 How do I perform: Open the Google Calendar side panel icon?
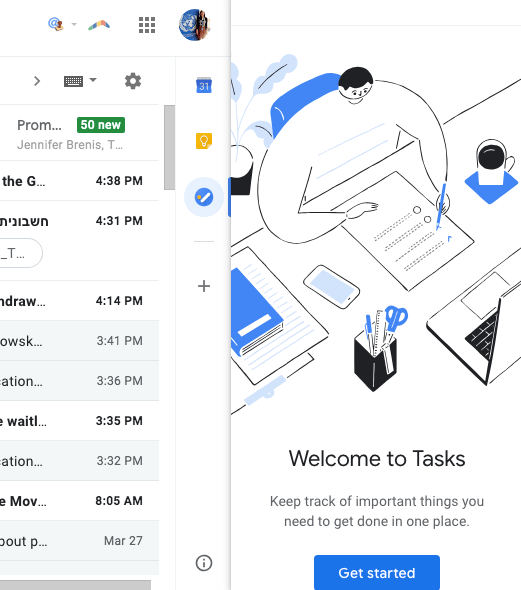[x=204, y=85]
